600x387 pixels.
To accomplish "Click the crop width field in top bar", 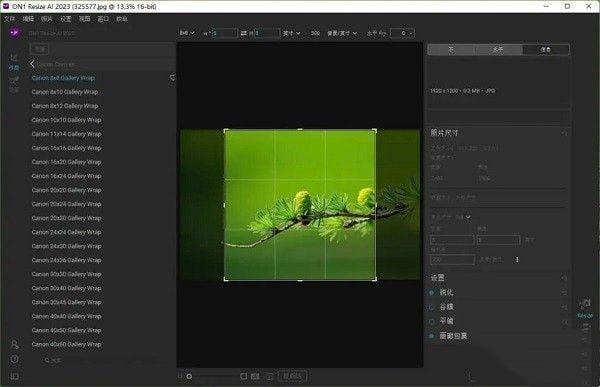I will tap(225, 33).
